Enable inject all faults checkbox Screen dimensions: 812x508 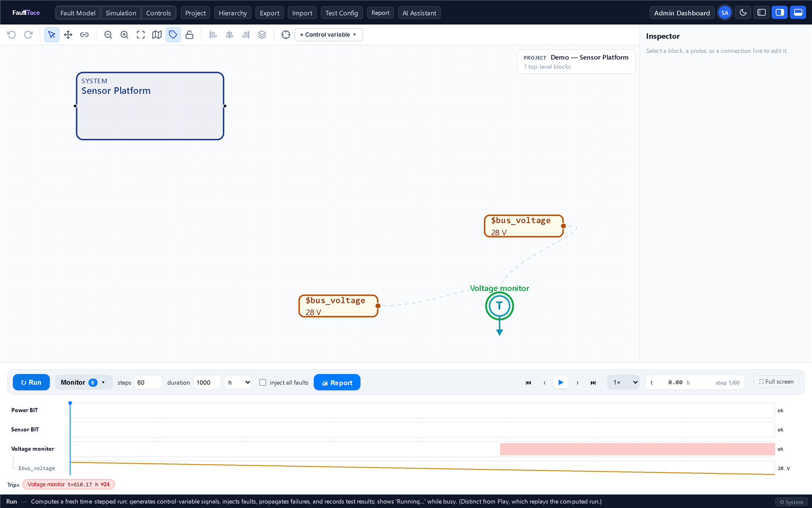(x=263, y=383)
